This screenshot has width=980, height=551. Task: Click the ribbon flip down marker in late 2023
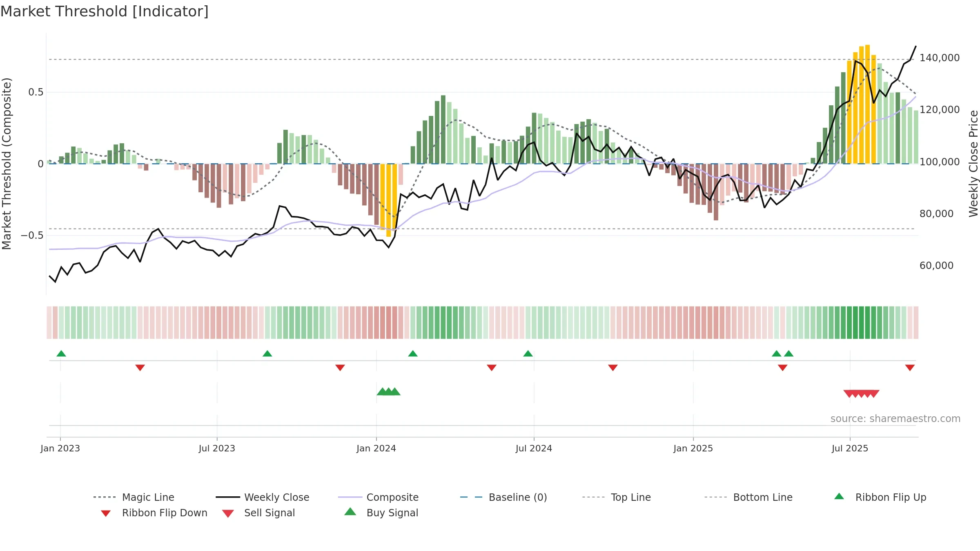340,368
